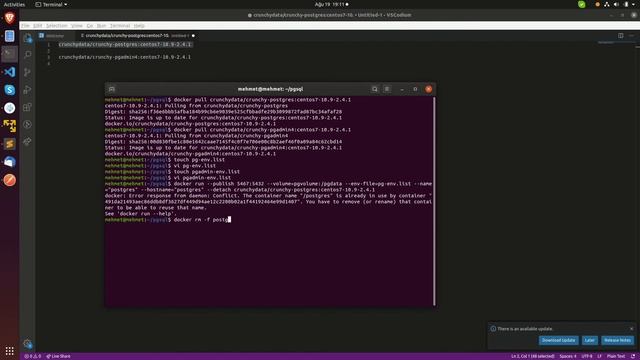Screen dimensions: 640x360
Task: Open the Live Share activity bar icon
Action: pyautogui.click(x=27, y=142)
